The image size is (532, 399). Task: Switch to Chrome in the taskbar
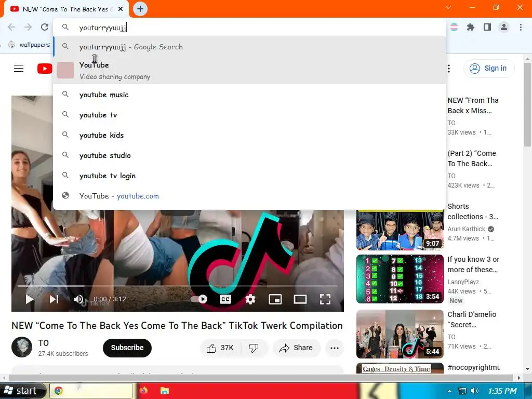click(91, 391)
